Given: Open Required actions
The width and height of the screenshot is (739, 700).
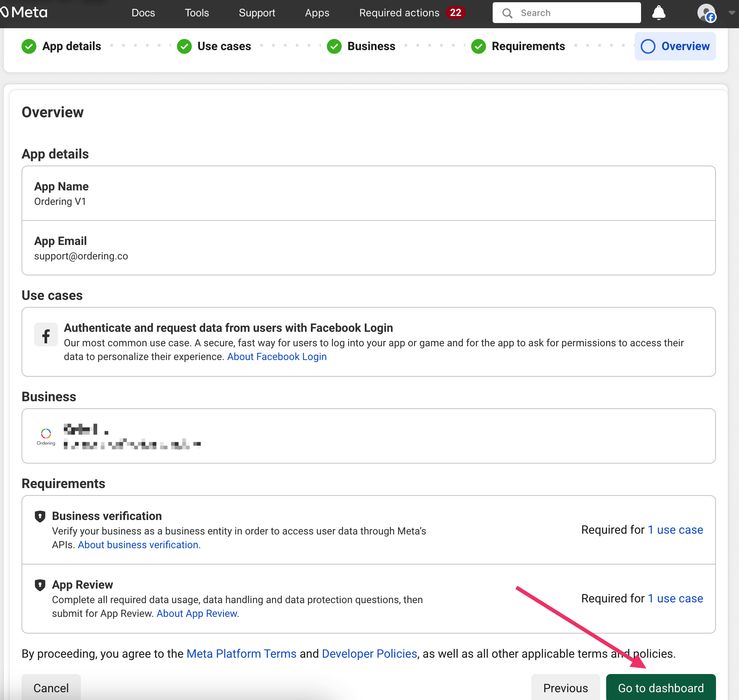Looking at the screenshot, I should click(x=399, y=13).
